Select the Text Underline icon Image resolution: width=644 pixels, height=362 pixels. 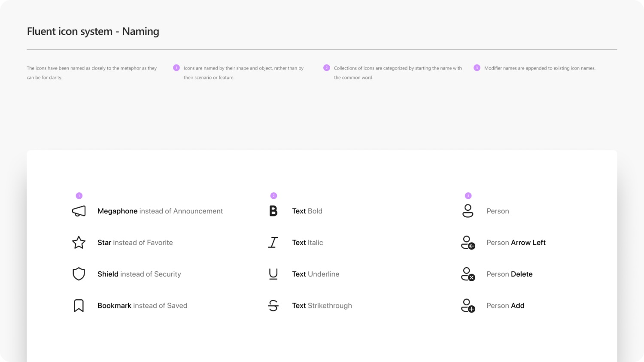tap(273, 274)
